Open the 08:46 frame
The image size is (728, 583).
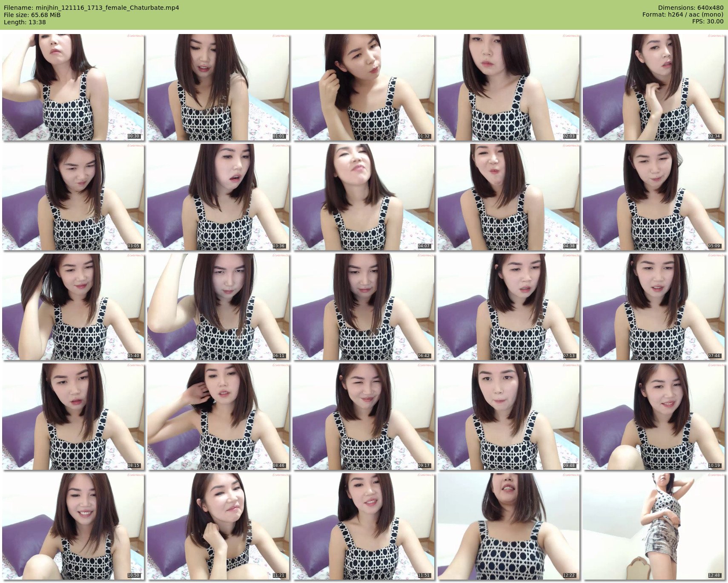pos(218,417)
